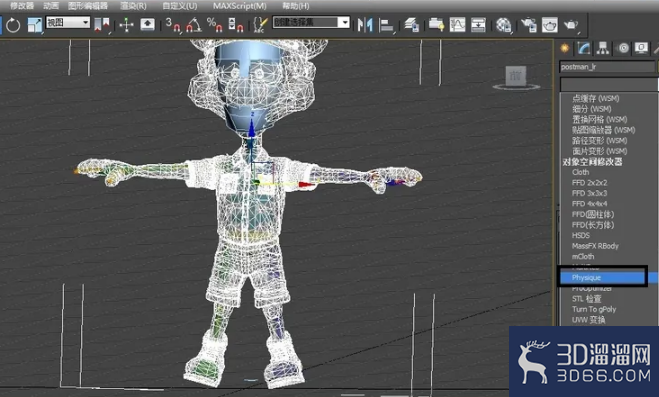
Task: Select 点缓存 (WSM) modifier
Action: point(596,98)
